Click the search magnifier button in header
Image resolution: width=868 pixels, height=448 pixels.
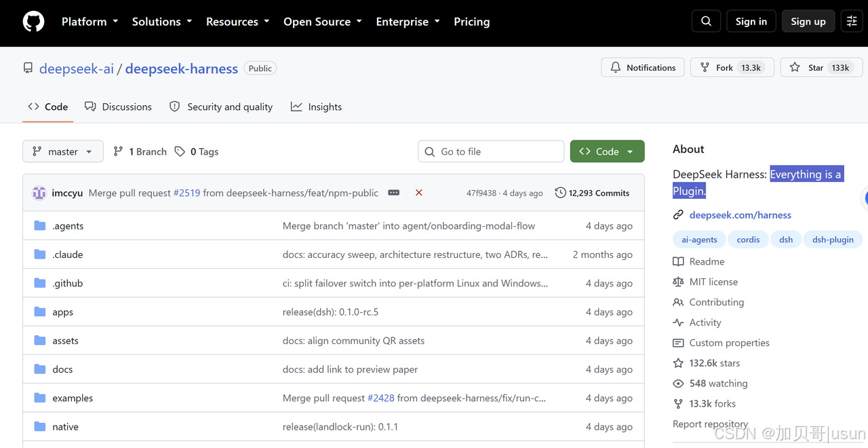(x=706, y=22)
